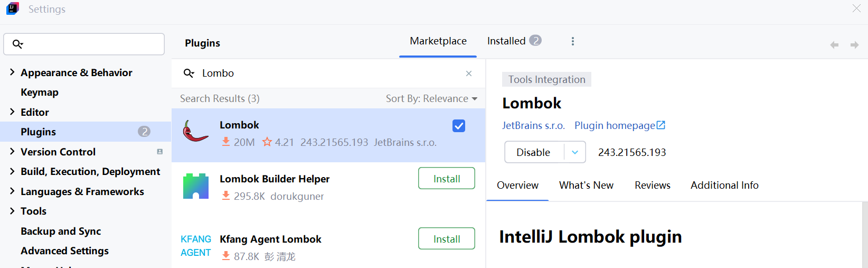Switch to the Installed tab
The height and width of the screenshot is (268, 868).
point(513,41)
